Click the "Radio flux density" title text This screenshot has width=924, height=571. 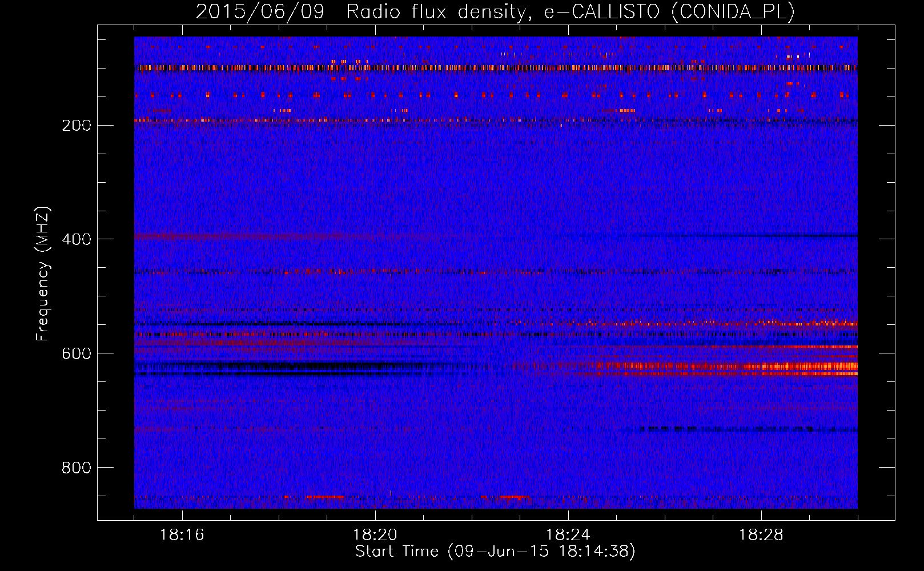[435, 11]
